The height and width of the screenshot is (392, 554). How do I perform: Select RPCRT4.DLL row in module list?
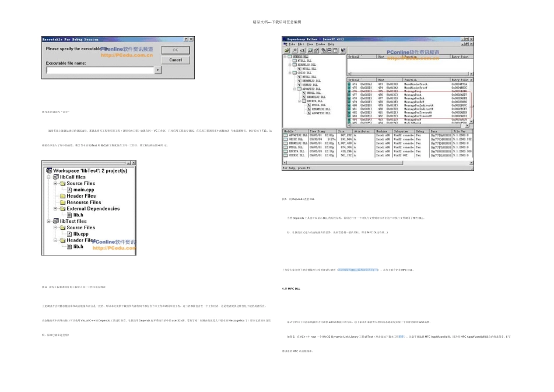coord(377,151)
